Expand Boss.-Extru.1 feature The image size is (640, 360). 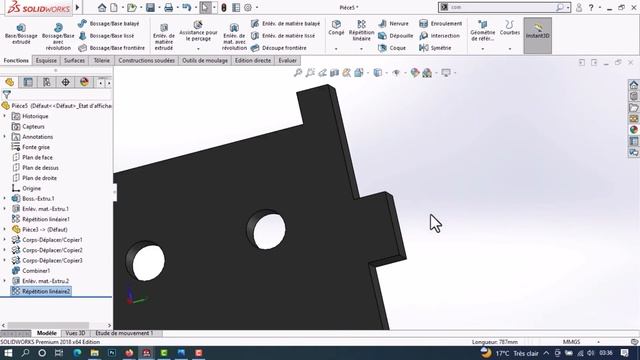5,199
